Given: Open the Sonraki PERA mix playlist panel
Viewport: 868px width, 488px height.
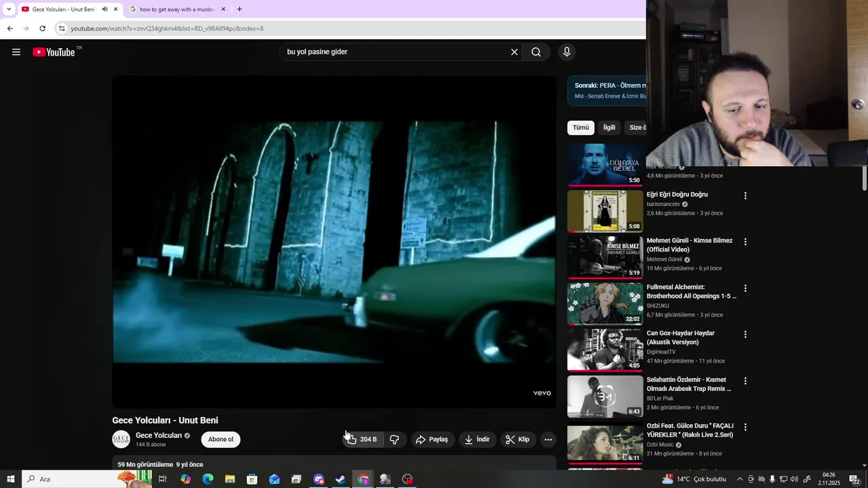Looking at the screenshot, I should (607, 91).
